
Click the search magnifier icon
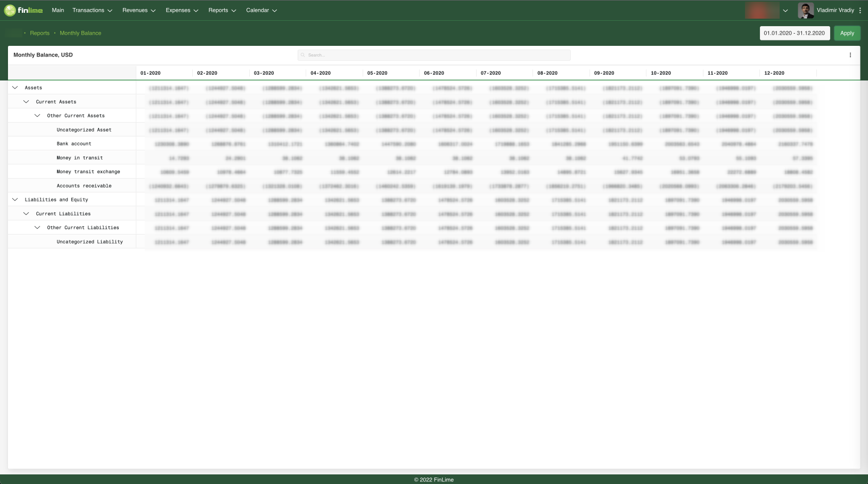click(x=302, y=54)
